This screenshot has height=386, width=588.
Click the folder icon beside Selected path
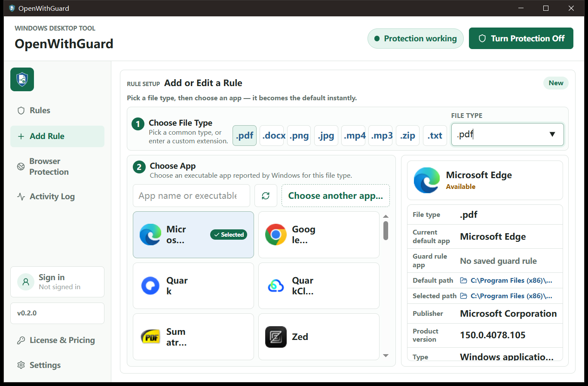point(464,296)
